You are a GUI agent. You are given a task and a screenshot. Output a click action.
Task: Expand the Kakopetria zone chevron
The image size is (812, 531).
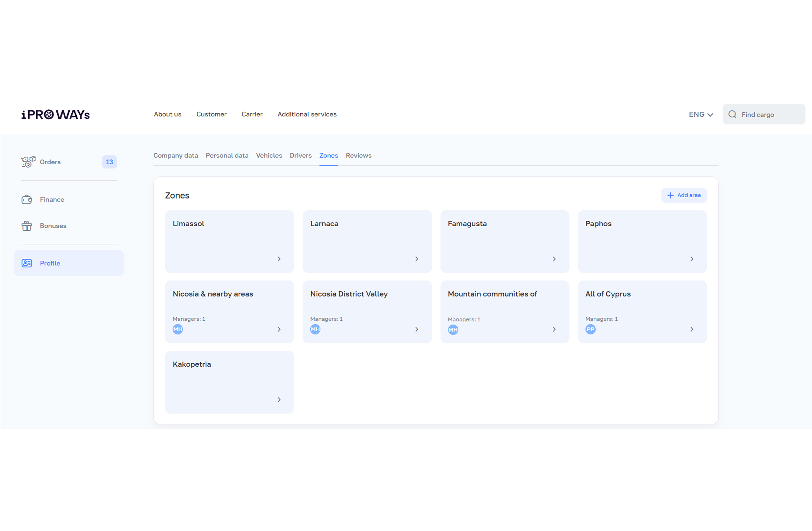coord(279,400)
